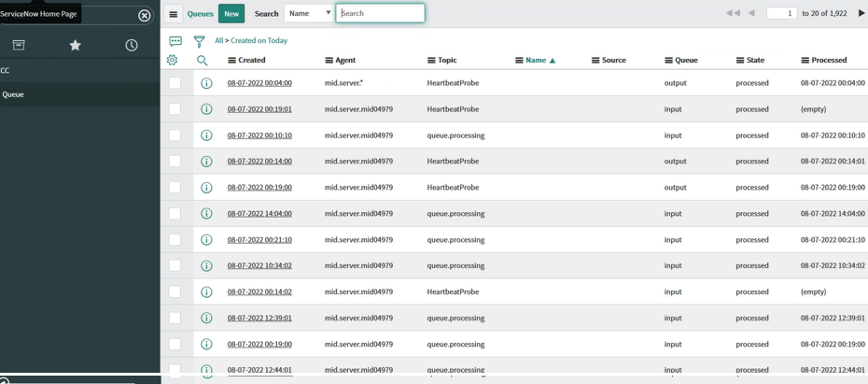868x384 pixels.
Task: Open info preview for 08-07-2022 00:19:00 input row
Action: [206, 344]
